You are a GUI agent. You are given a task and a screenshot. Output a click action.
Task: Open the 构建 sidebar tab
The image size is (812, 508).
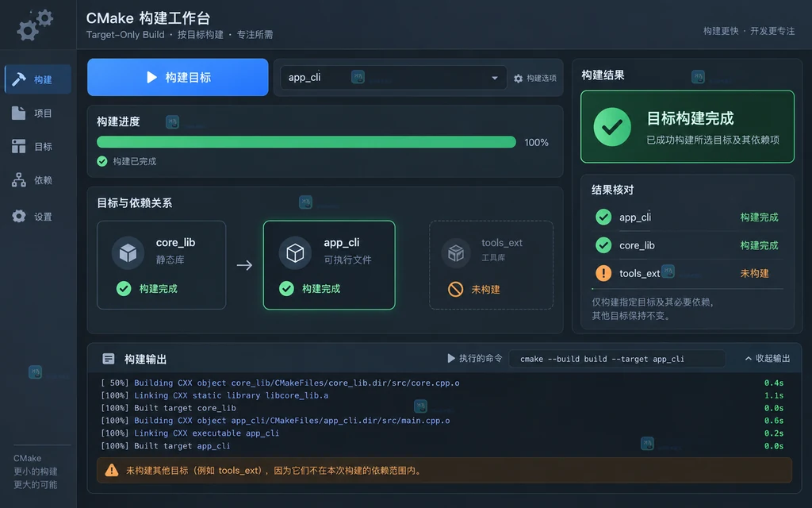tap(38, 79)
